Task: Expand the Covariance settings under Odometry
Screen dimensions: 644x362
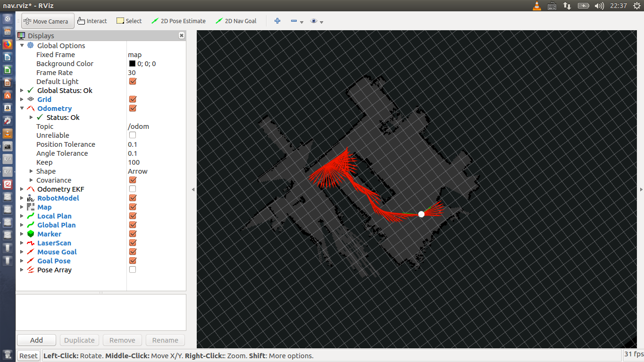Action: (x=30, y=180)
